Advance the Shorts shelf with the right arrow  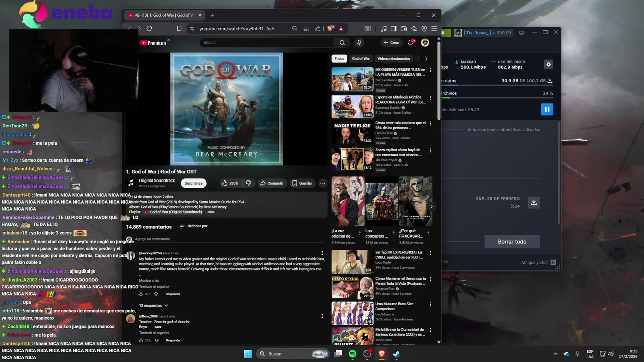point(431,206)
